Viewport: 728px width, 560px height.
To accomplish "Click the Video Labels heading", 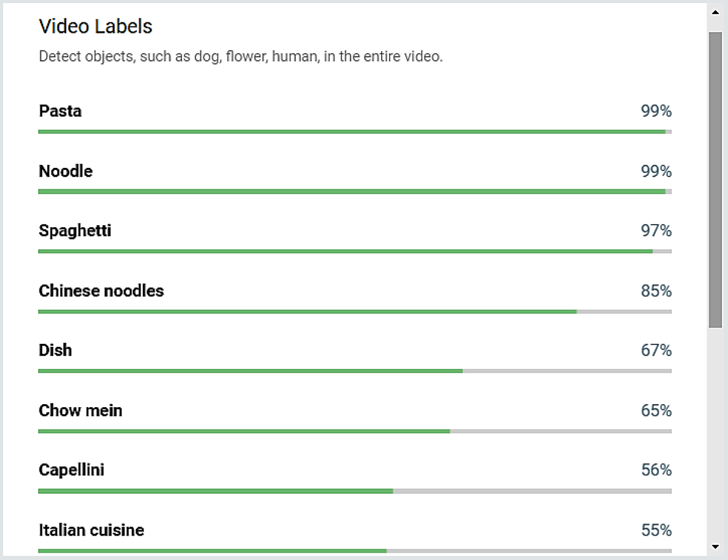I will (96, 26).
